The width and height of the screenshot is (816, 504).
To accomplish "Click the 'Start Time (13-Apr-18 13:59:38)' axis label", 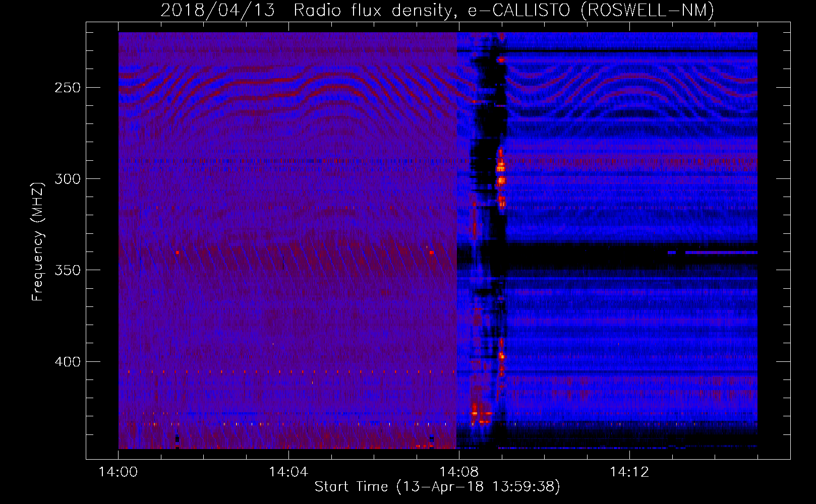I will coord(438,486).
